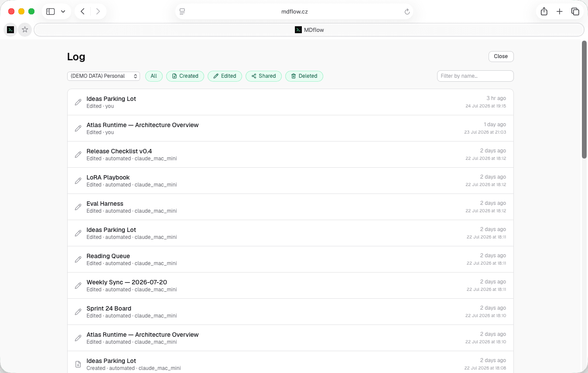Screen dimensions: 588x373
Task: Go forward with the forward arrow
Action: [x=98, y=12]
